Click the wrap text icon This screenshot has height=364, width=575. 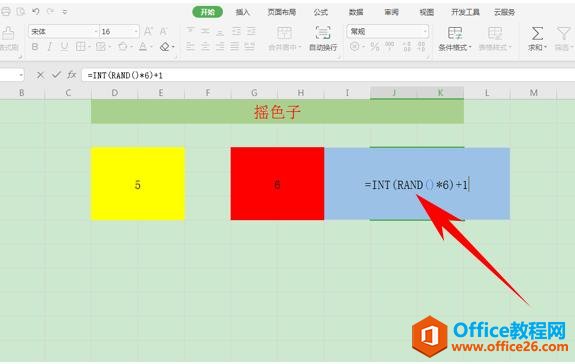point(323,33)
